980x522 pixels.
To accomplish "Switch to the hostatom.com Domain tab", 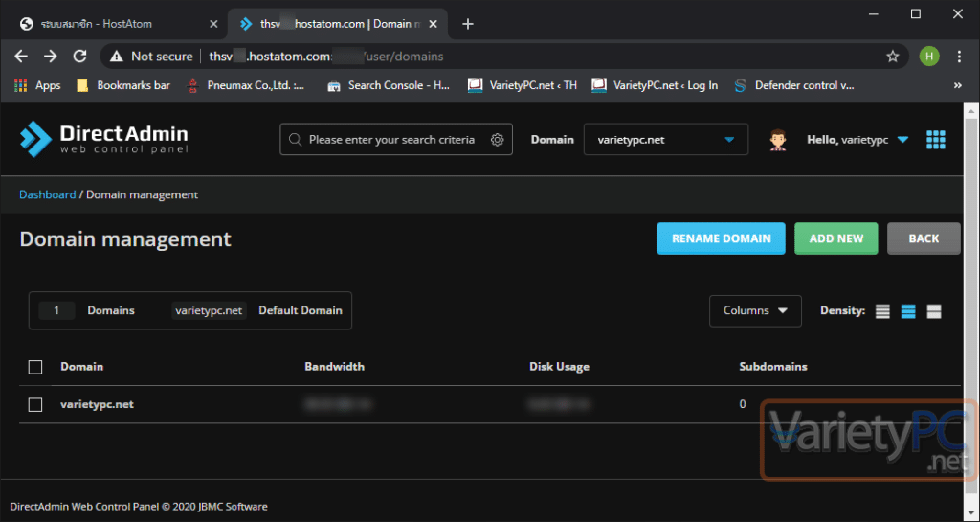I will (x=338, y=24).
